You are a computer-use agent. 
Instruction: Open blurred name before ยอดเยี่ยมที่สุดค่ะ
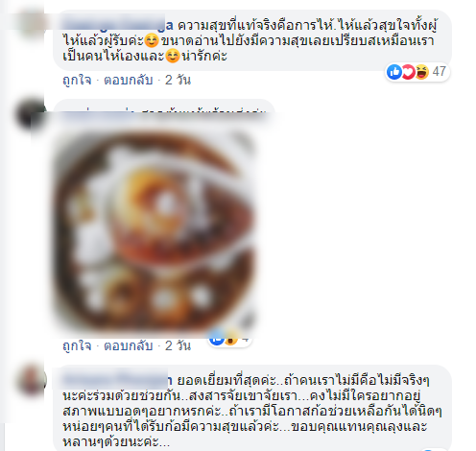(x=117, y=380)
